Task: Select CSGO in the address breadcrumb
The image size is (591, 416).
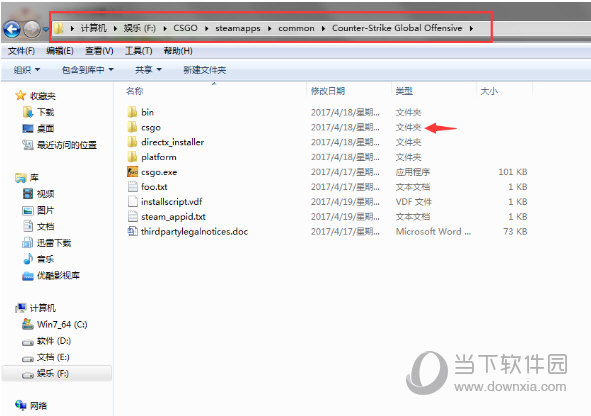Action: point(185,28)
